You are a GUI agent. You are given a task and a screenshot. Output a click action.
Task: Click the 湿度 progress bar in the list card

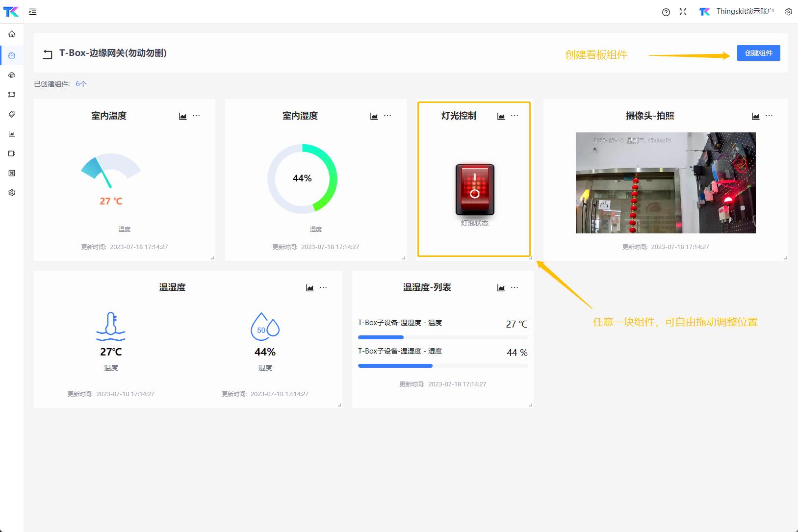tap(443, 366)
